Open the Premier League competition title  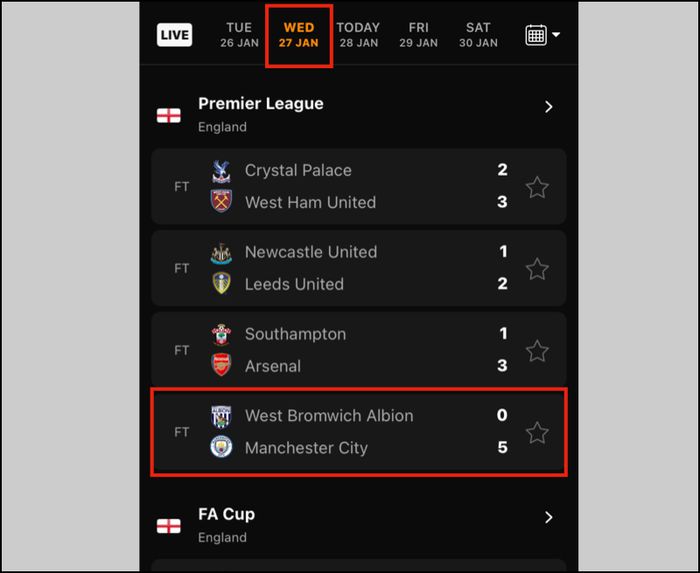[x=261, y=104]
